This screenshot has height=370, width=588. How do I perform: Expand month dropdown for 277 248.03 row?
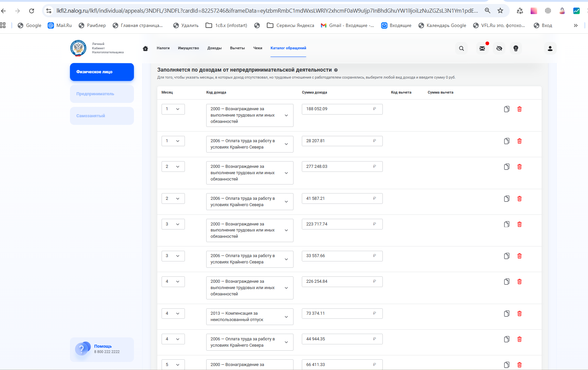pos(173,167)
